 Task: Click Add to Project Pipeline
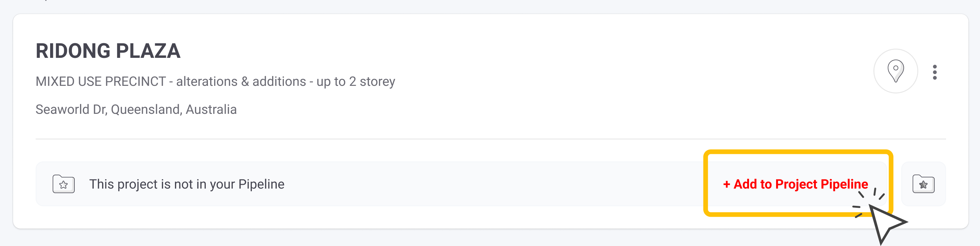pos(795,184)
